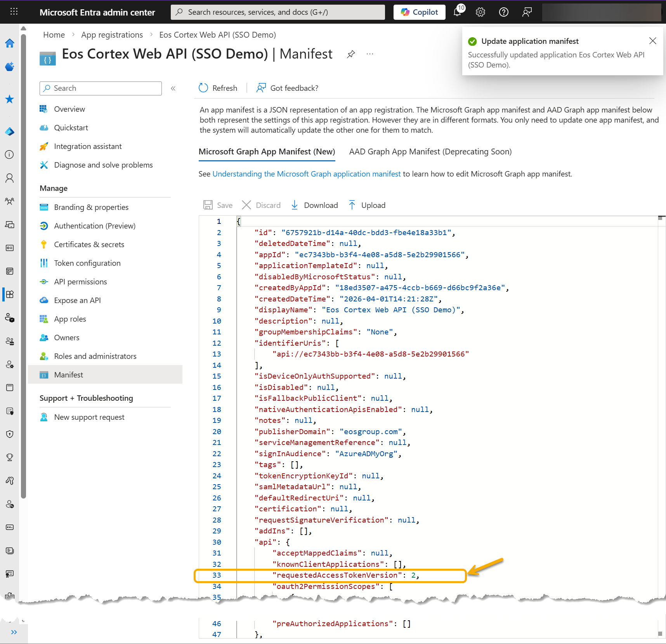Image resolution: width=666 pixels, height=644 pixels.
Task: Open Diagnose and solve problems
Action: point(103,165)
